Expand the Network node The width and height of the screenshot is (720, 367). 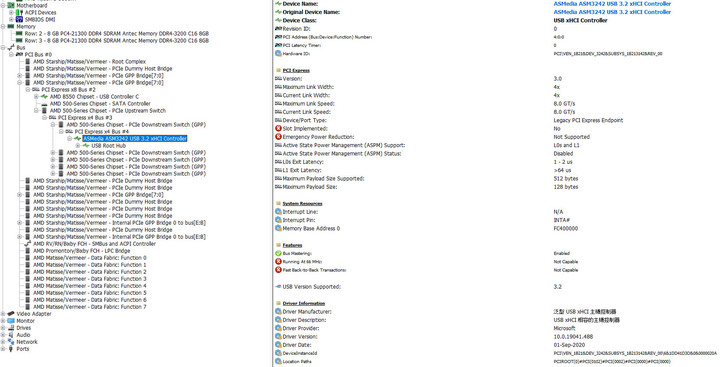[3, 342]
